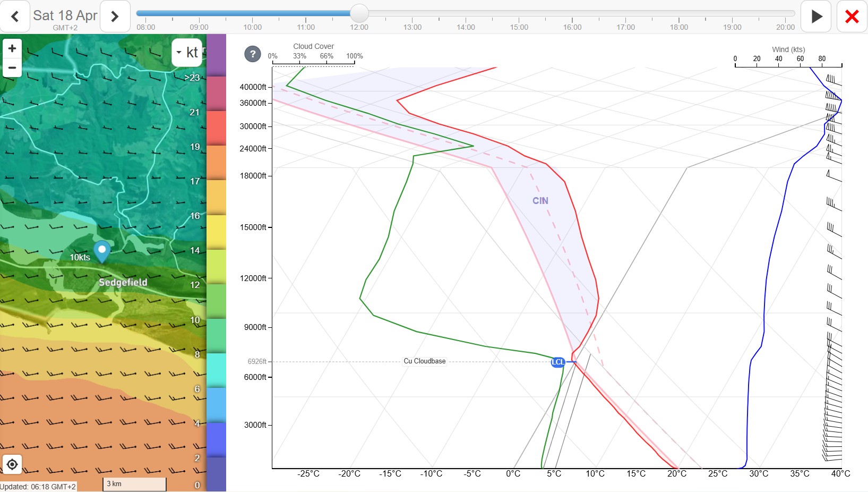Advance to next day with right arrow
The width and height of the screenshot is (868, 492).
click(x=115, y=16)
